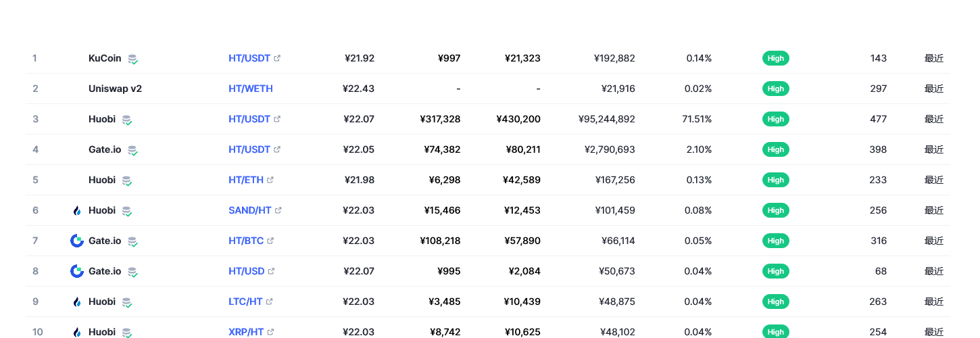This screenshot has width=980, height=338.
Task: Open the HT/WETH pair link
Action: (251, 89)
